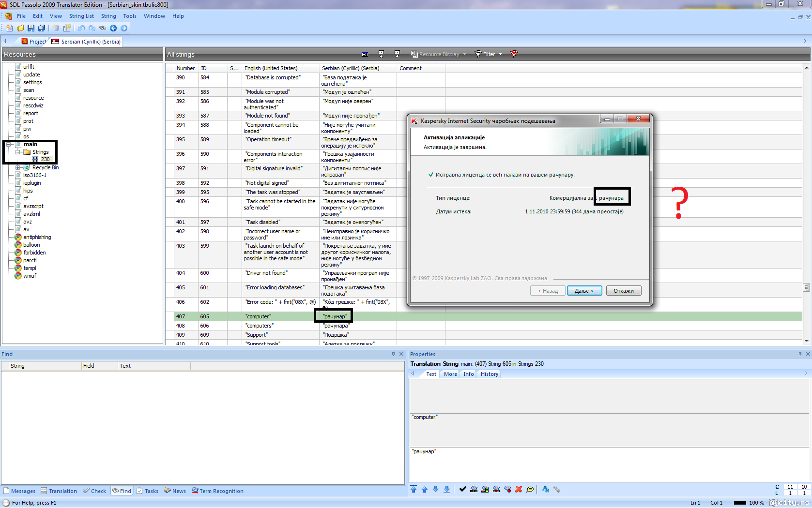Open the String List menu
Image resolution: width=812 pixels, height=508 pixels.
(81, 16)
